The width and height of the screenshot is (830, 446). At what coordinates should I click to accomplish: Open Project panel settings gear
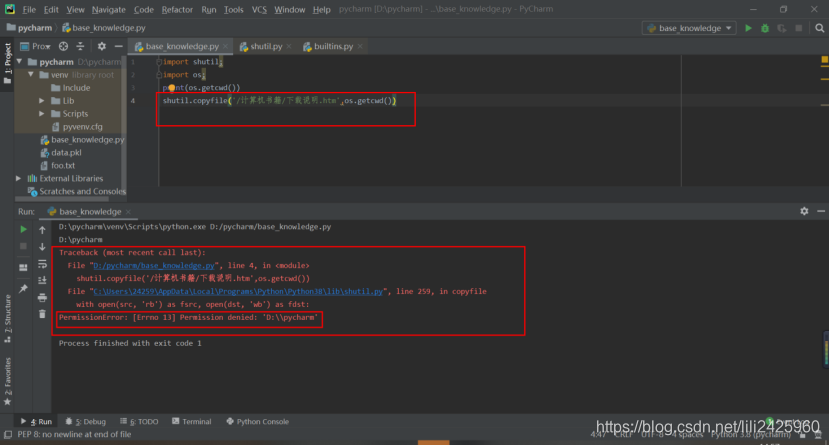click(102, 46)
